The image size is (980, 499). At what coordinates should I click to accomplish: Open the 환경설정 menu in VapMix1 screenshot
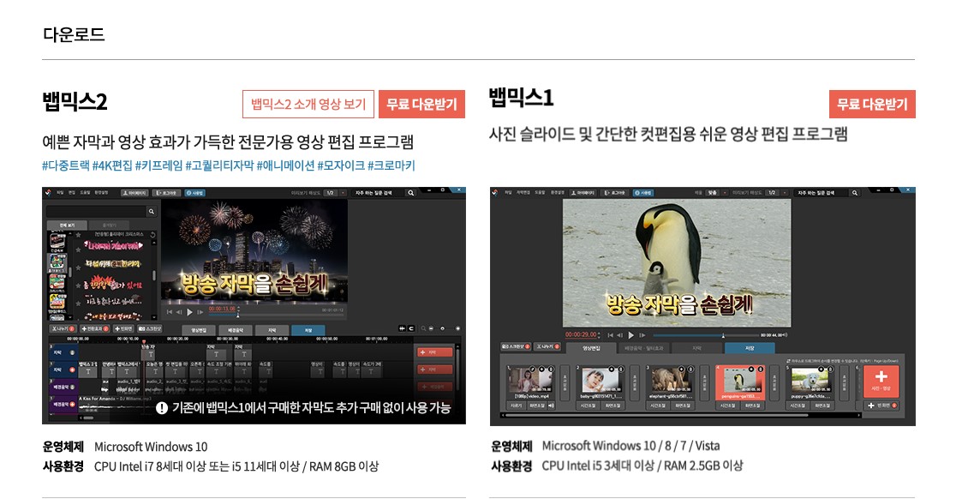(558, 193)
